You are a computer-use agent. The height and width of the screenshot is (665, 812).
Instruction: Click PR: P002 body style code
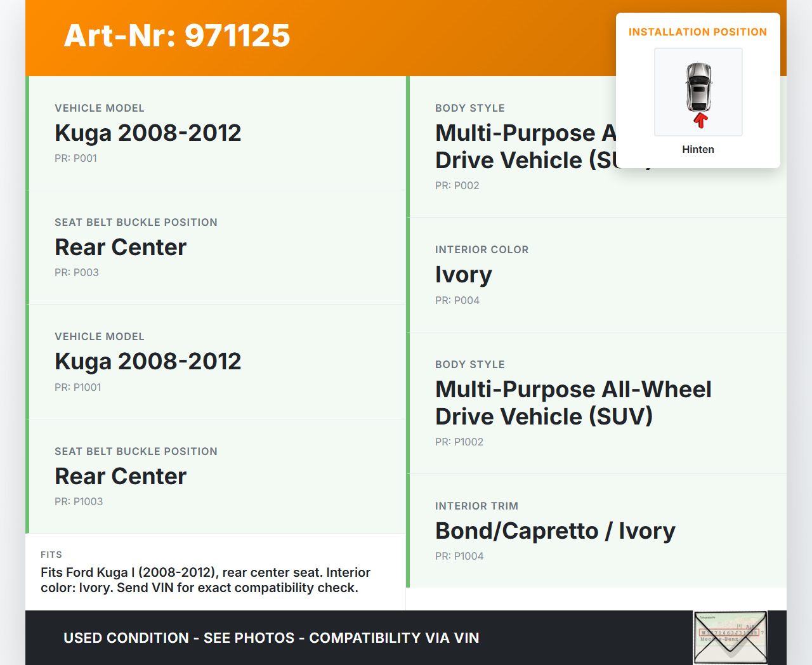click(x=457, y=186)
